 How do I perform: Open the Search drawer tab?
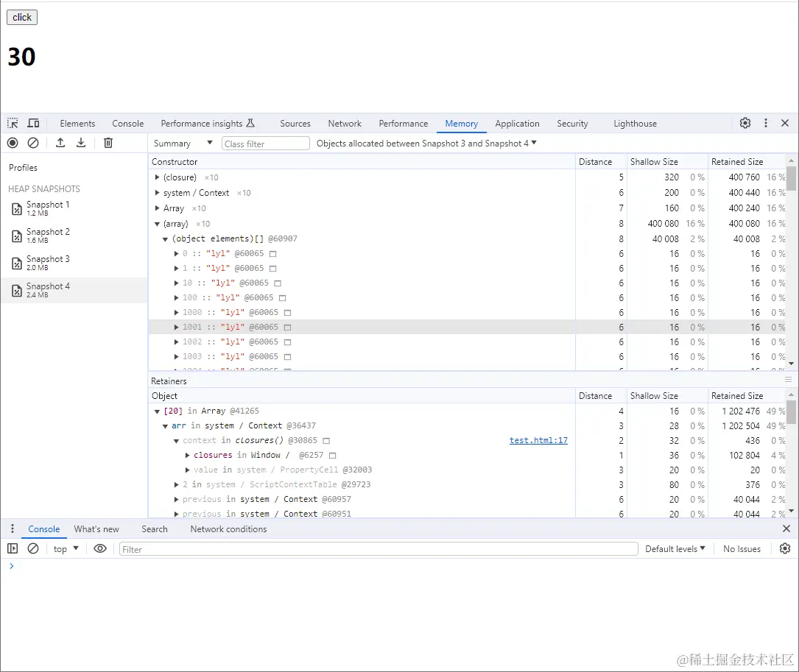155,528
